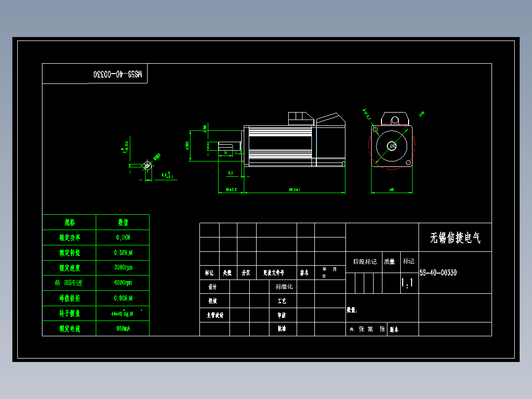The image size is (532, 399).
Task: Click the small shaft keyway detail view
Action: tap(147, 166)
